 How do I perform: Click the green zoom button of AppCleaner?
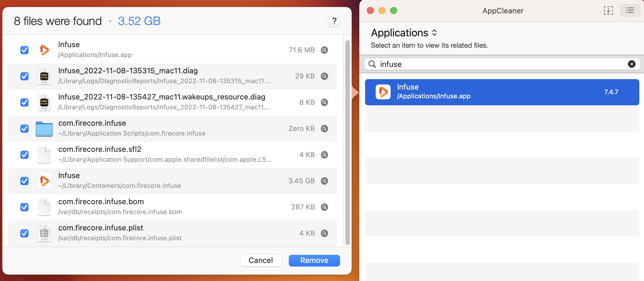pyautogui.click(x=394, y=10)
